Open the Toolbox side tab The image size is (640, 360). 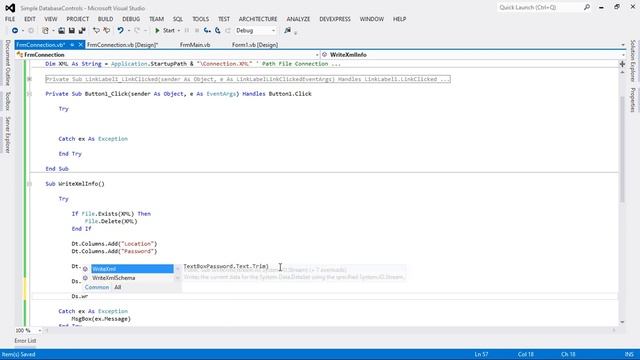[x=7, y=101]
